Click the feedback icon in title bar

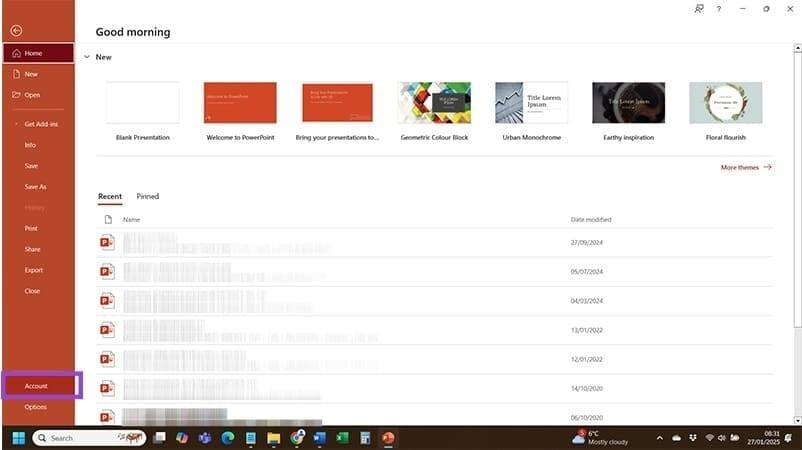tap(699, 9)
